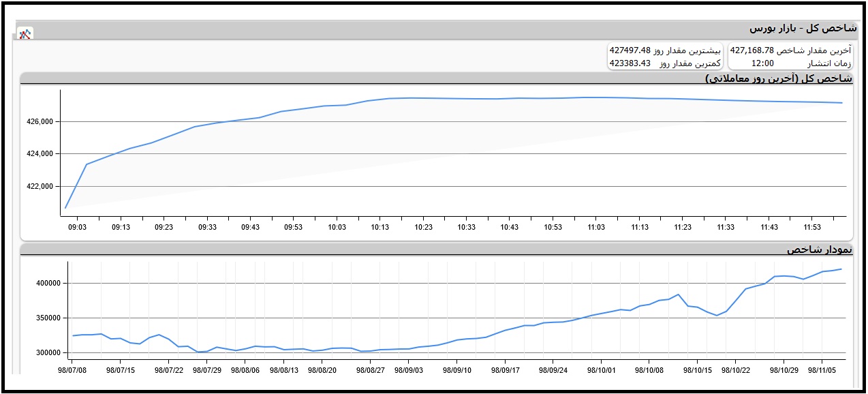Click the 98/11/05 date on history chart
The height and width of the screenshot is (394, 868).
[822, 371]
